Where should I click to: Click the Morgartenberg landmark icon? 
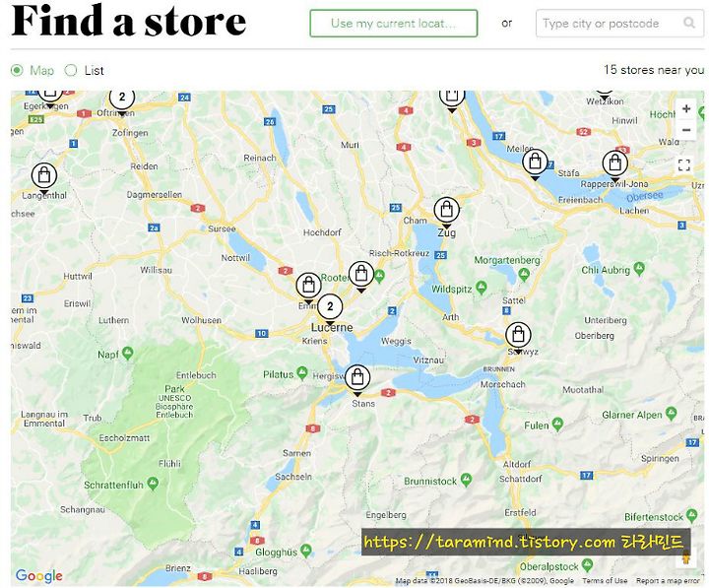[x=524, y=275]
